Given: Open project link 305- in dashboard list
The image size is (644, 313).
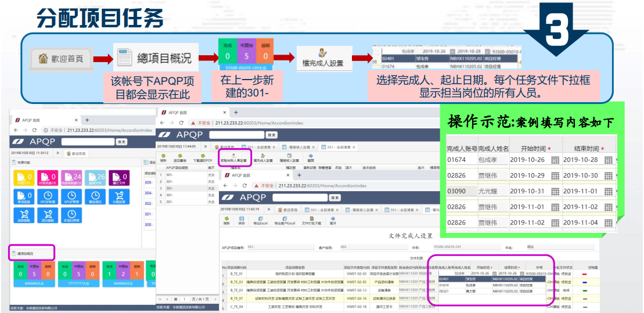Looking at the screenshot, I should (149, 182).
